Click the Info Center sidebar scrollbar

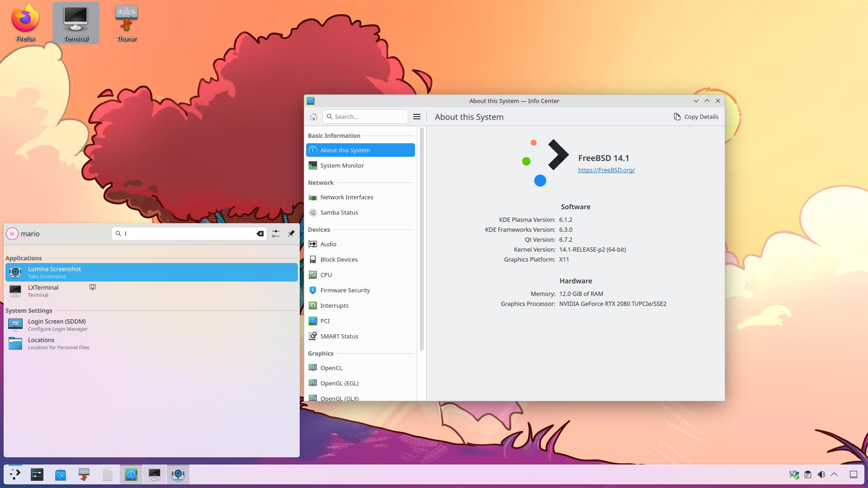421,239
